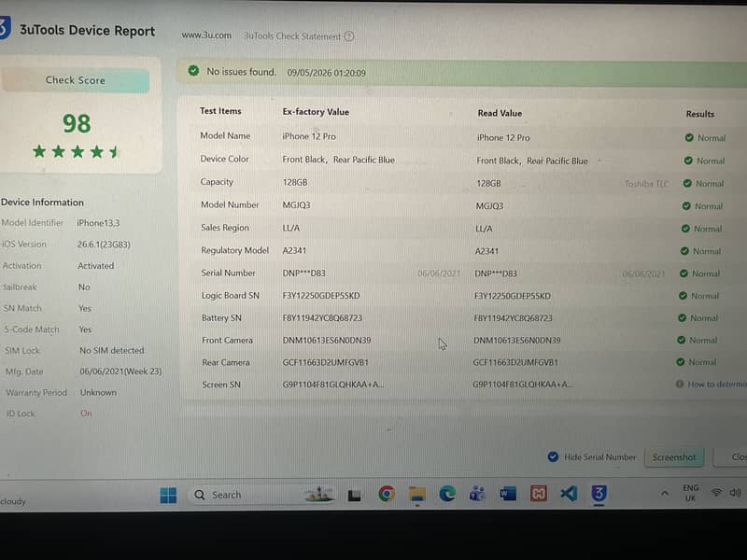Switch to 3uTools on the taskbar
This screenshot has height=560, width=747.
(x=599, y=493)
